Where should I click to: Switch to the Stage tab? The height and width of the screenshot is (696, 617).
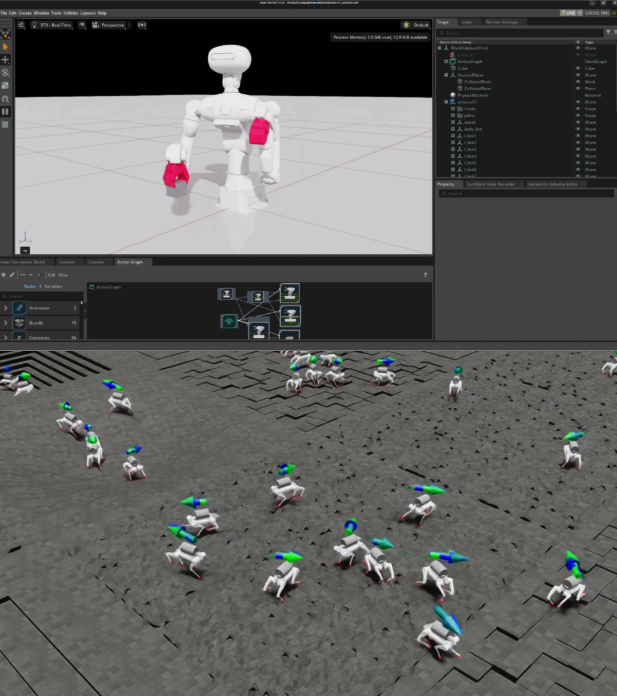[x=443, y=22]
